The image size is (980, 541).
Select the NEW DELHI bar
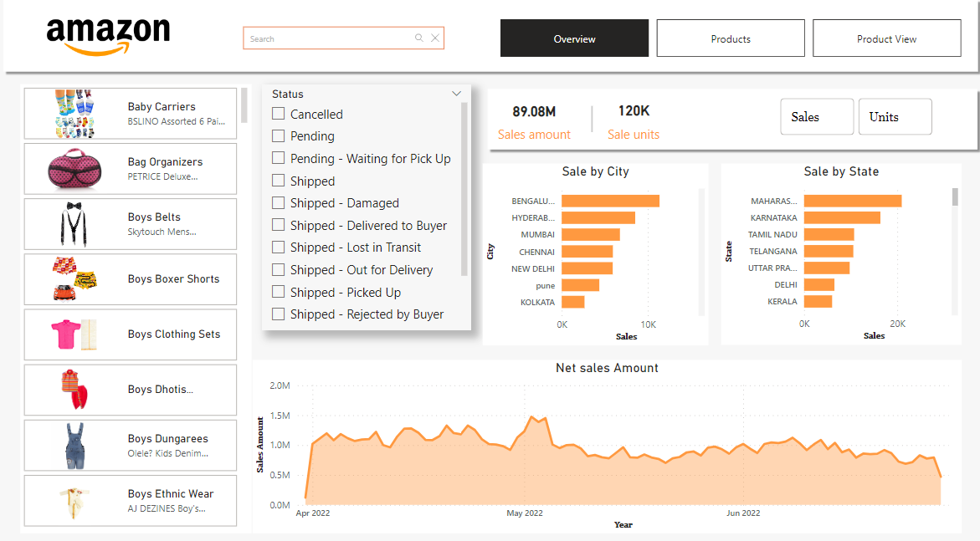(587, 268)
